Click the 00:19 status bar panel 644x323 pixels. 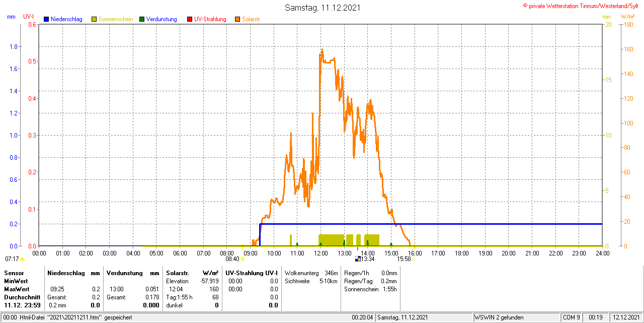click(x=596, y=317)
